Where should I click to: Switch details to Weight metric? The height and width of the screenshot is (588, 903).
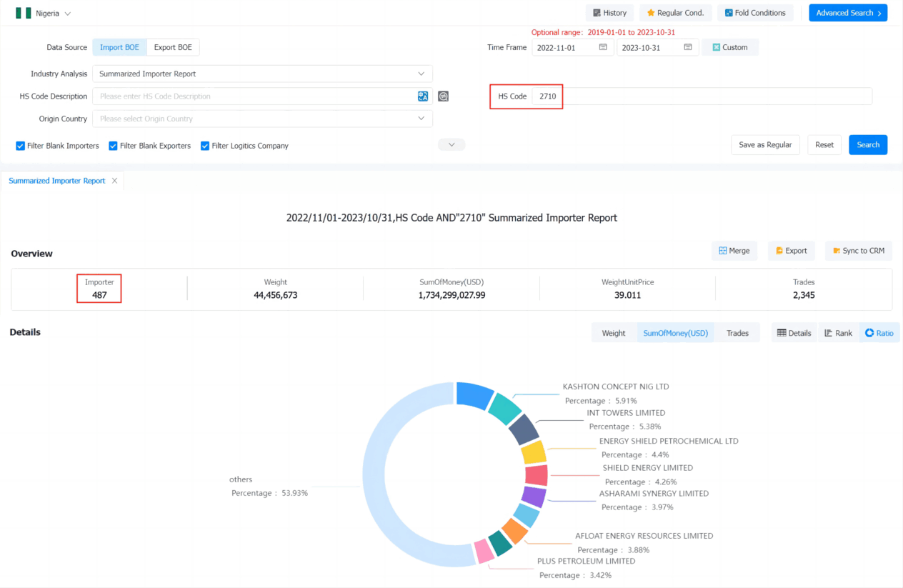coord(614,333)
